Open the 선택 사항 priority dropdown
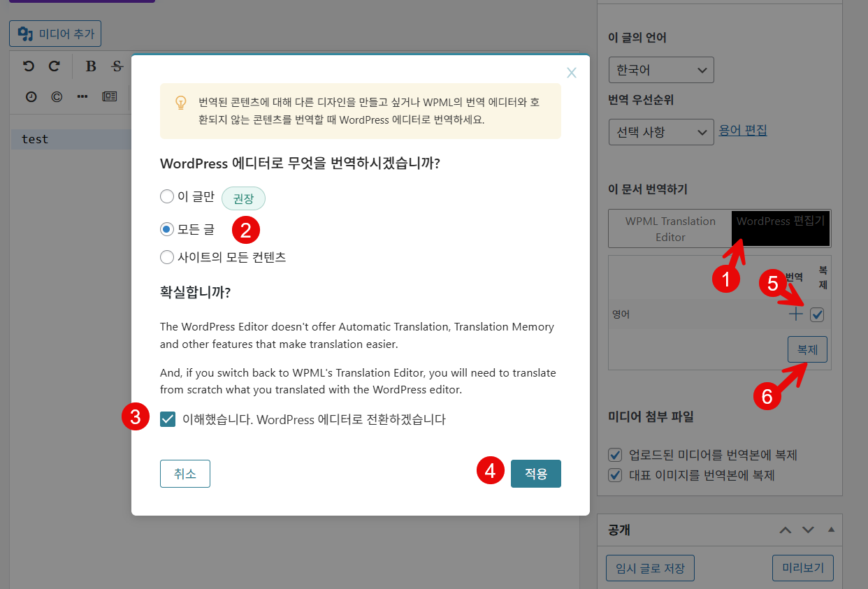Image resolution: width=868 pixels, height=589 pixels. [661, 131]
